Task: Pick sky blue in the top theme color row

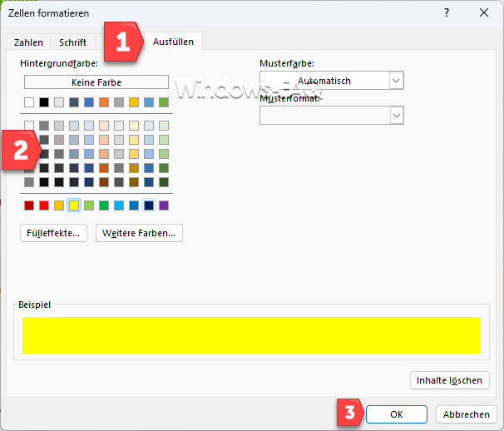Action: [149, 102]
